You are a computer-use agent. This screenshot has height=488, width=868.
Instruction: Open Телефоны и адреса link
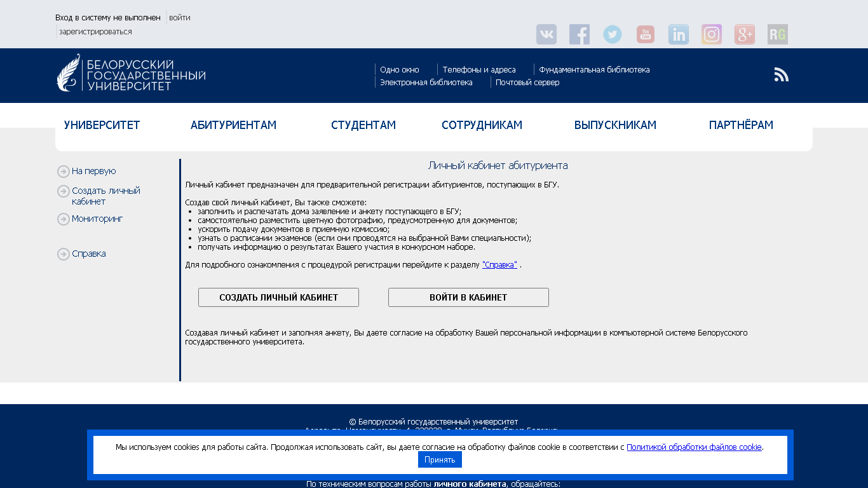click(x=479, y=70)
